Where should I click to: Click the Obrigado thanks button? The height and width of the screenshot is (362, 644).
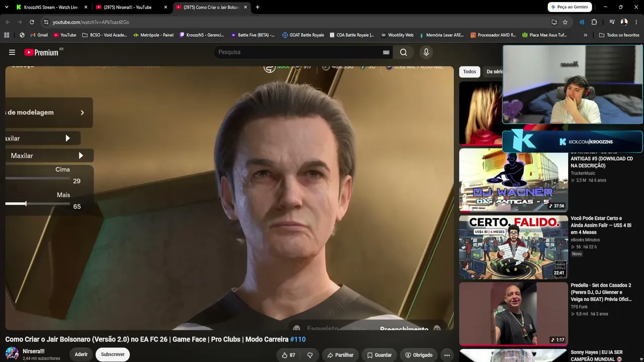419,355
